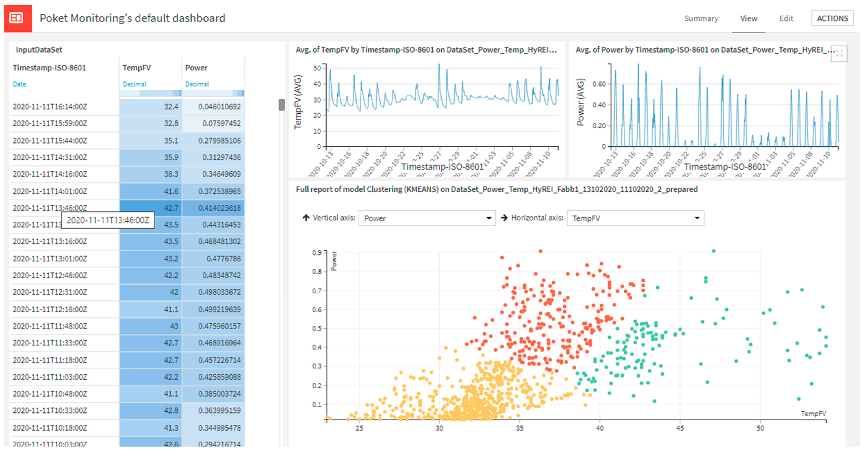Screen dimensions: 868x456
Task: Click the Date type link under Timestamp
Action: click(19, 84)
